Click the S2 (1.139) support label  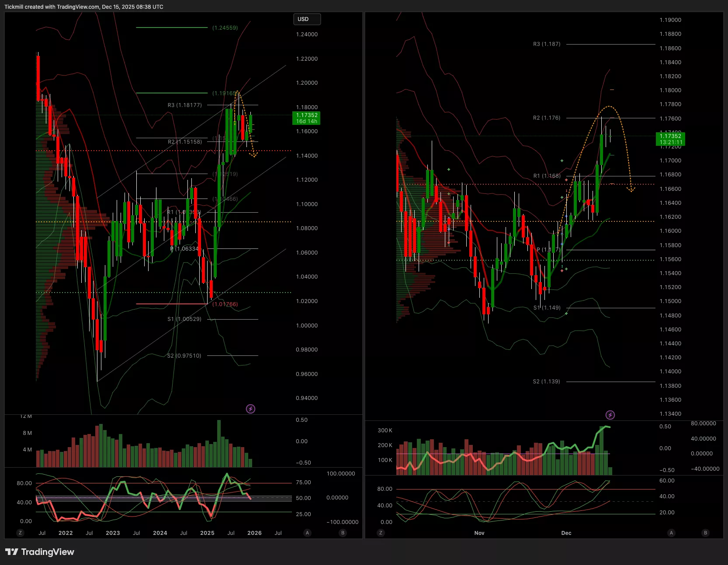coord(546,382)
